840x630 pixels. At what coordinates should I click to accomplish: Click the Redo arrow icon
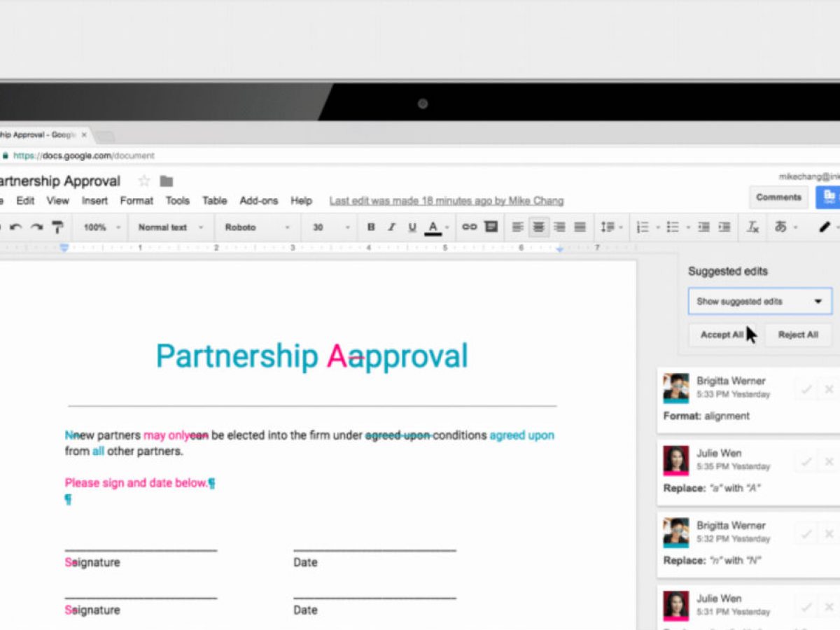36,227
